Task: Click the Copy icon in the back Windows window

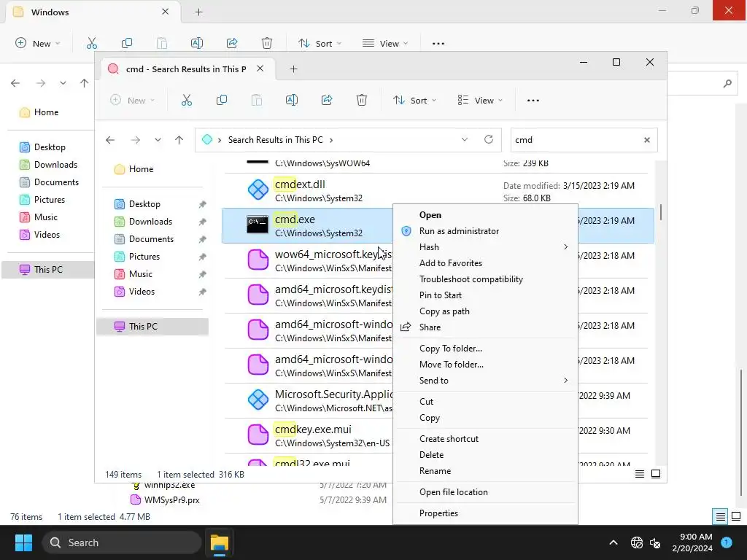Action: (x=127, y=43)
